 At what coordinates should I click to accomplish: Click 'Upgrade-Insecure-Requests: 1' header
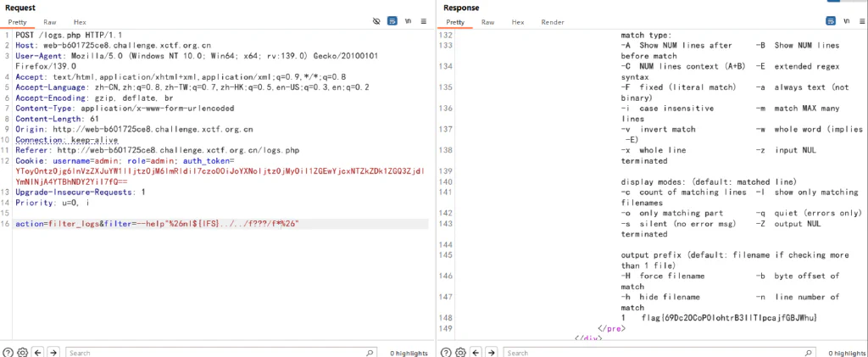[x=81, y=192]
